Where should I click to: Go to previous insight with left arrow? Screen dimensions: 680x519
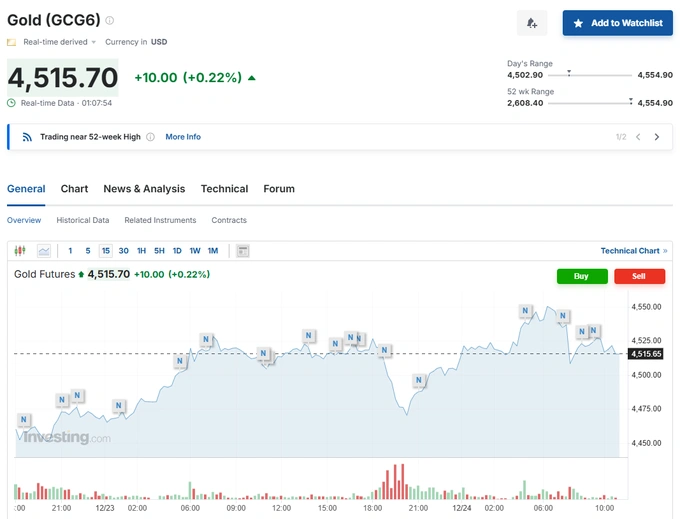click(x=638, y=137)
